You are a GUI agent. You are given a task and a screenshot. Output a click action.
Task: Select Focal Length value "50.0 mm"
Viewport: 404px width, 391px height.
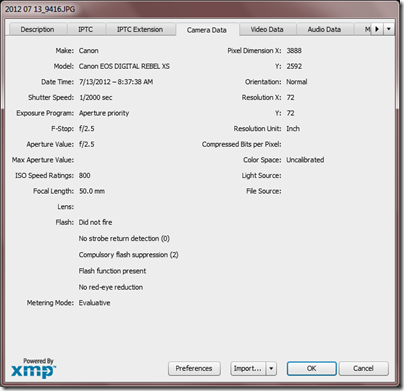click(92, 191)
